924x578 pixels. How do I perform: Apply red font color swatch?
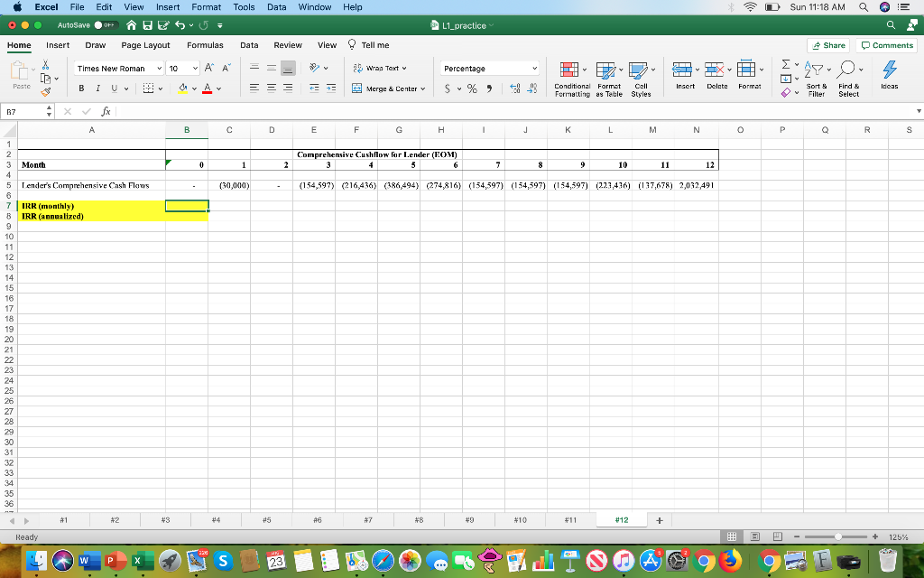[x=207, y=89]
